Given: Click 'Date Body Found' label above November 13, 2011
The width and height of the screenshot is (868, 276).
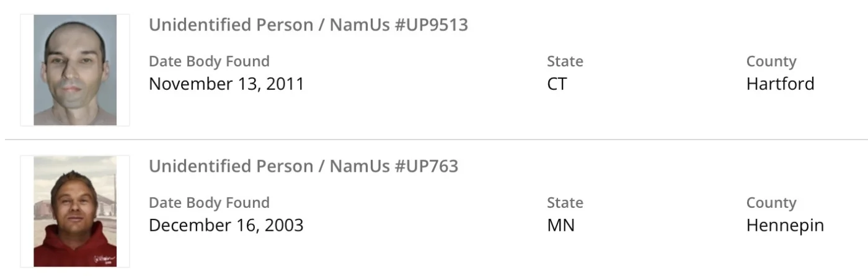Looking at the screenshot, I should coord(209,61).
